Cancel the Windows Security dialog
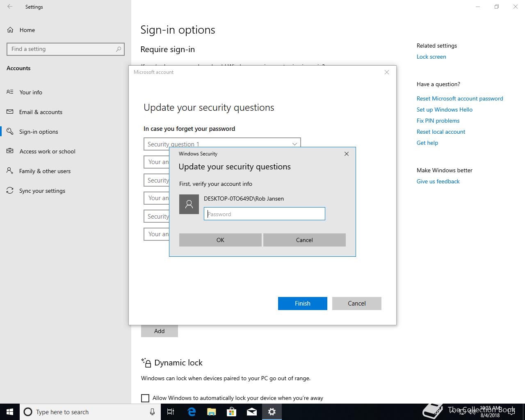This screenshot has width=525, height=420. 304,240
